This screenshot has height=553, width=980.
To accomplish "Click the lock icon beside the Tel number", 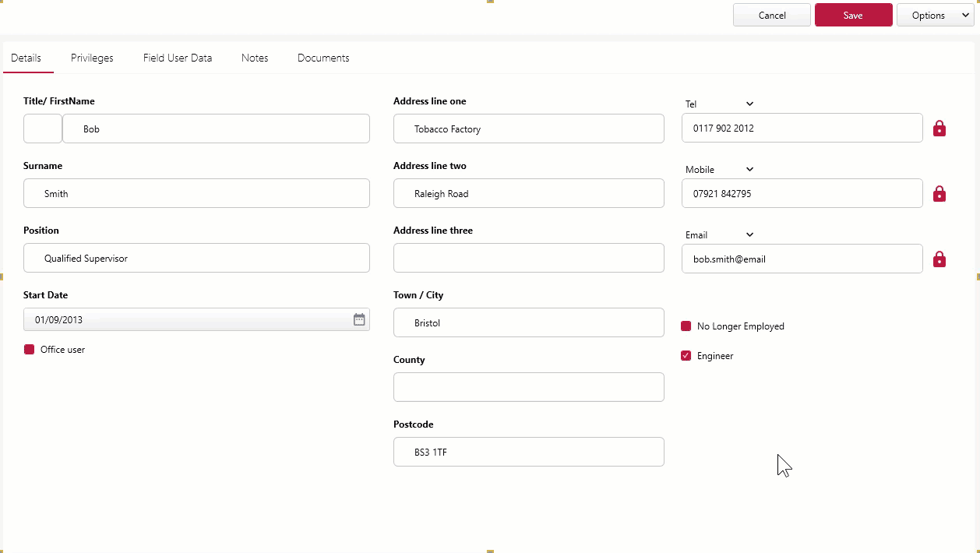I will click(x=939, y=128).
